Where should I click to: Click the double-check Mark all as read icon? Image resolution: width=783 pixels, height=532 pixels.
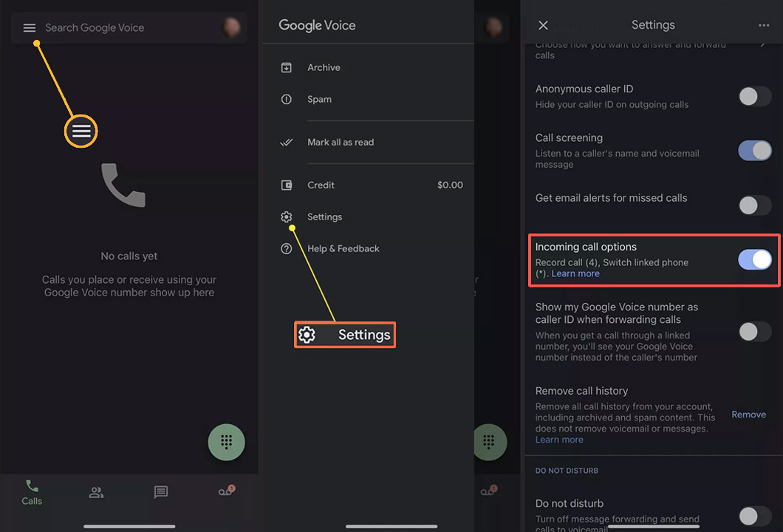[x=286, y=143]
